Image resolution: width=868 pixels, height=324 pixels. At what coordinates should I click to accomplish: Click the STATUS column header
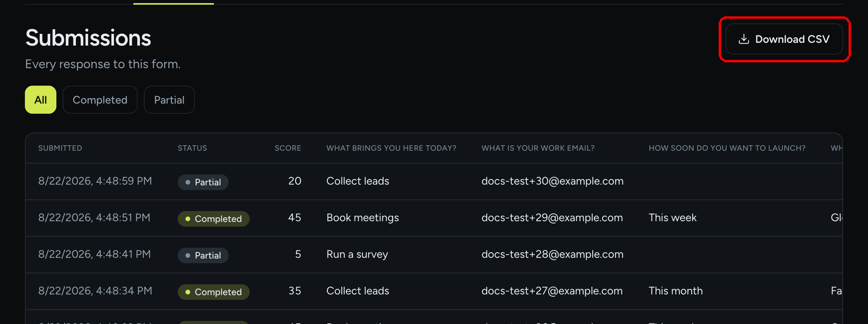click(192, 148)
